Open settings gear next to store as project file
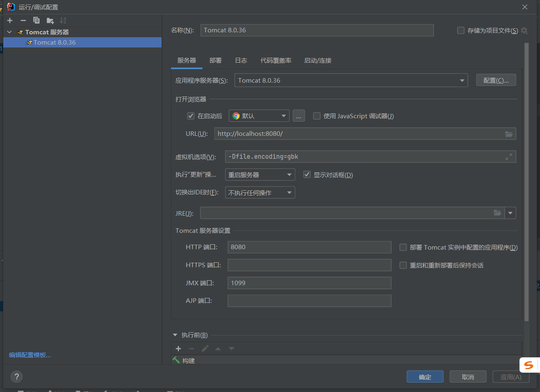 pos(524,30)
